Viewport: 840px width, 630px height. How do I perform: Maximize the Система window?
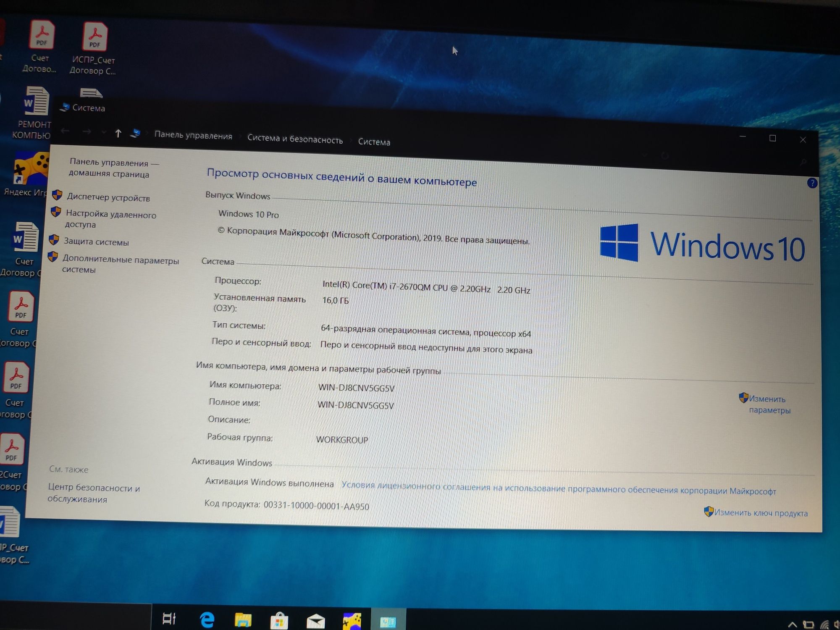(772, 138)
